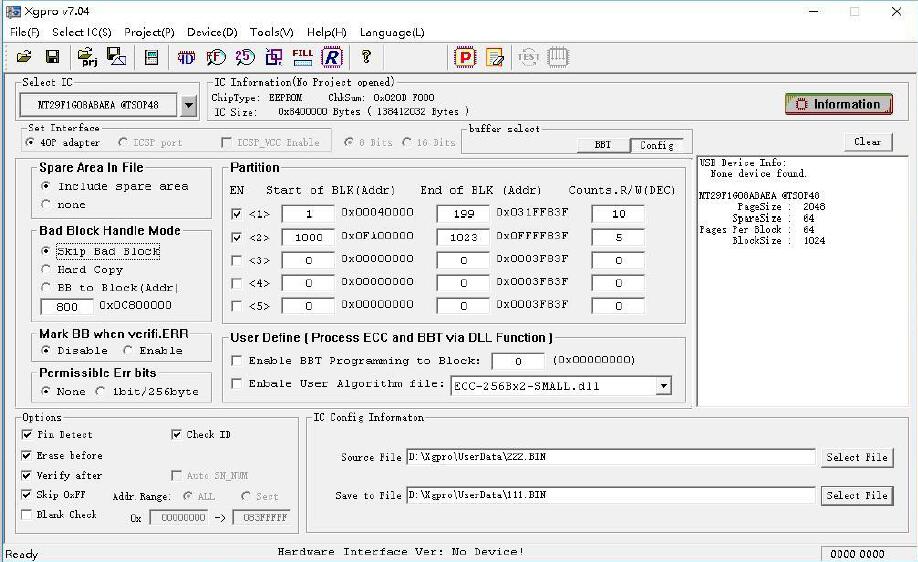Image resolution: width=918 pixels, height=562 pixels.
Task: Click the Xgpro app icon in title bar
Action: point(13,11)
